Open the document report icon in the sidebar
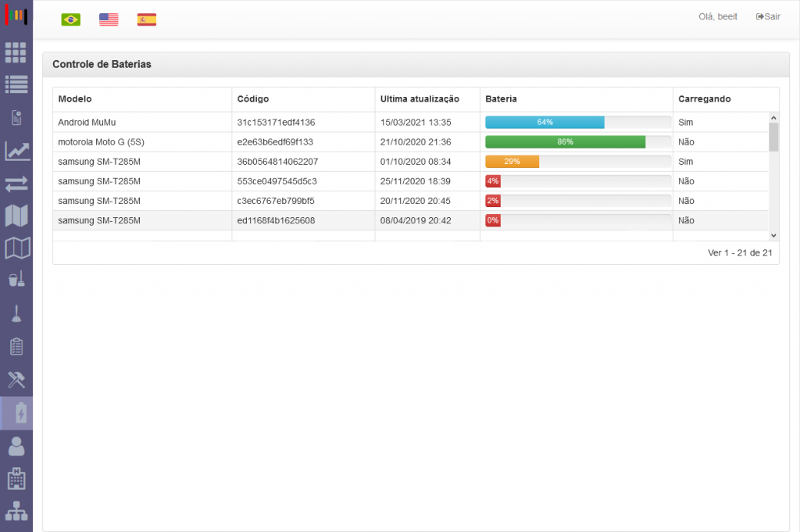This screenshot has width=800, height=532. click(x=16, y=118)
